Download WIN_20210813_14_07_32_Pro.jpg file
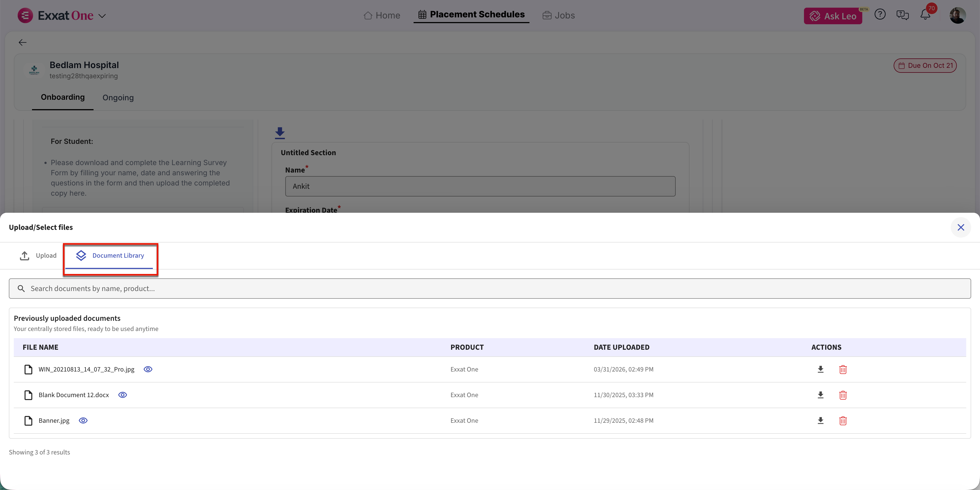Viewport: 980px width, 490px height. (x=820, y=369)
